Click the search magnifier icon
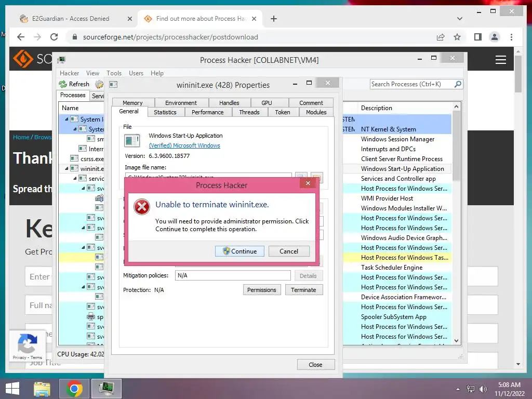The width and height of the screenshot is (532, 399). pyautogui.click(x=458, y=84)
